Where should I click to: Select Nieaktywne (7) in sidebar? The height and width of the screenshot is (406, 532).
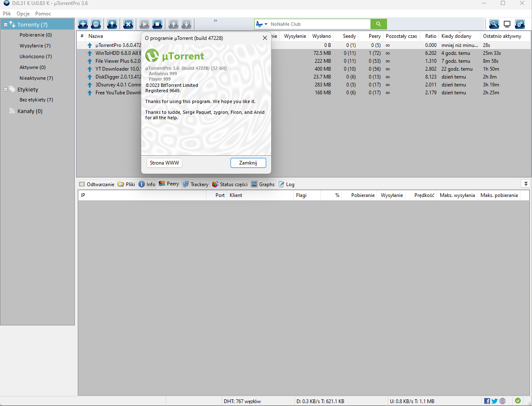click(36, 78)
